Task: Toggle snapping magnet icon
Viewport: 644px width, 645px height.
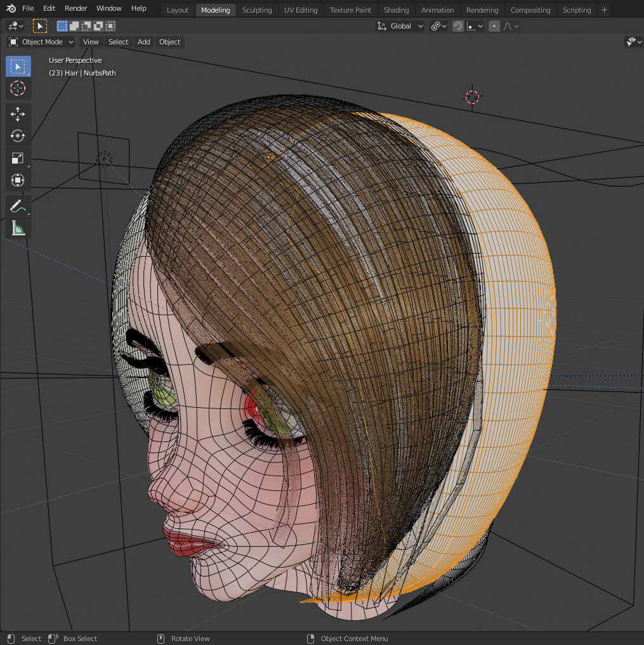Action: 457,27
